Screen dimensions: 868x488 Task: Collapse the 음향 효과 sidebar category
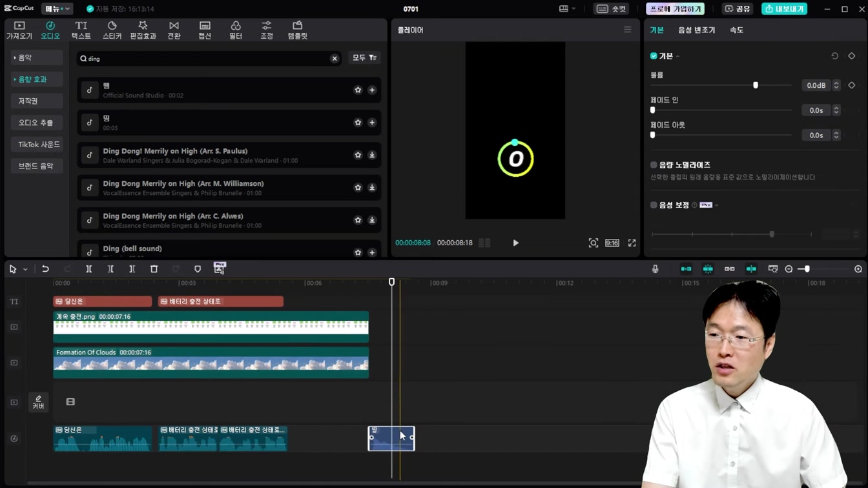(36, 79)
